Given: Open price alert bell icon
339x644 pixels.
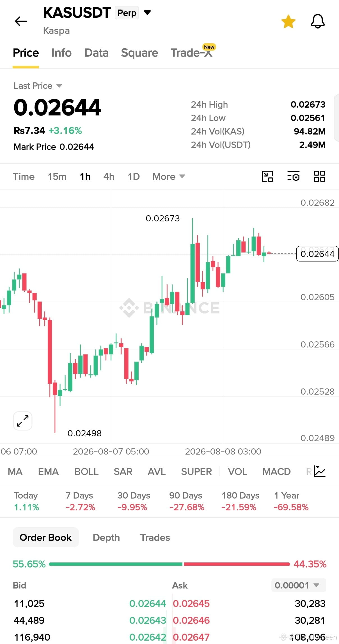Looking at the screenshot, I should [x=318, y=21].
